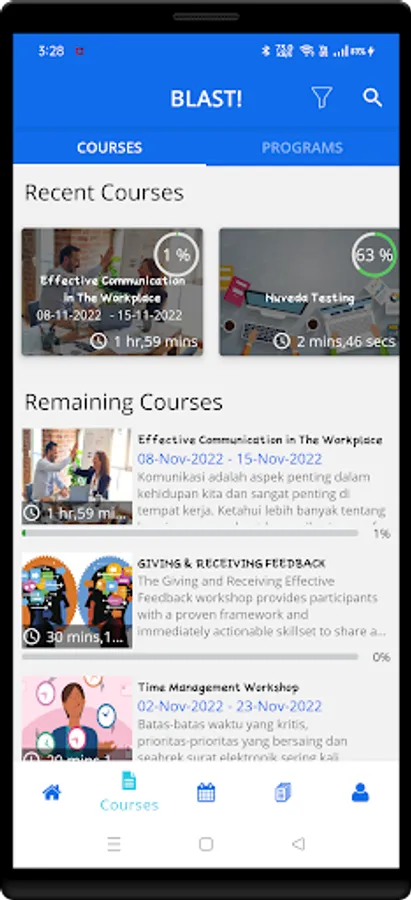This screenshot has height=900, width=411.
Task: Open the calendar icon in bottom navigation
Action: tap(206, 793)
